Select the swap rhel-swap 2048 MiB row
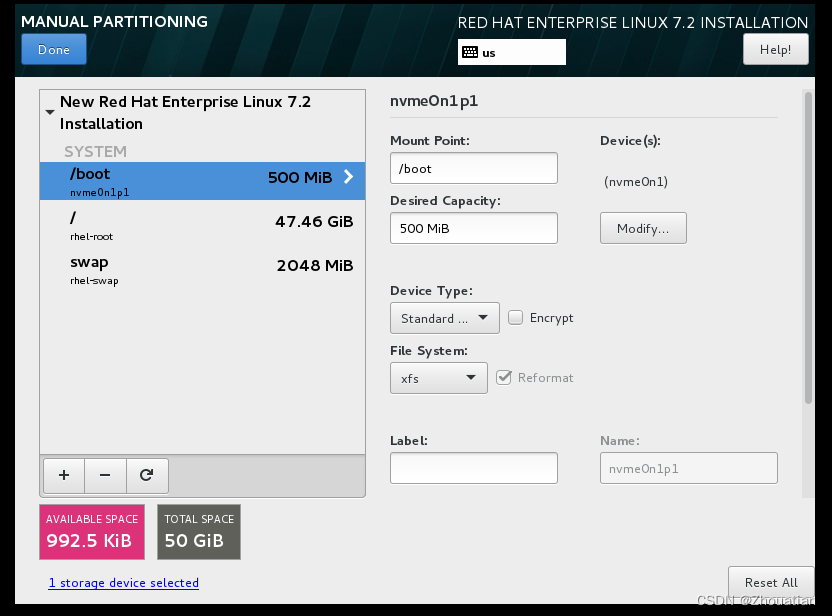This screenshot has width=832, height=616. [202, 270]
